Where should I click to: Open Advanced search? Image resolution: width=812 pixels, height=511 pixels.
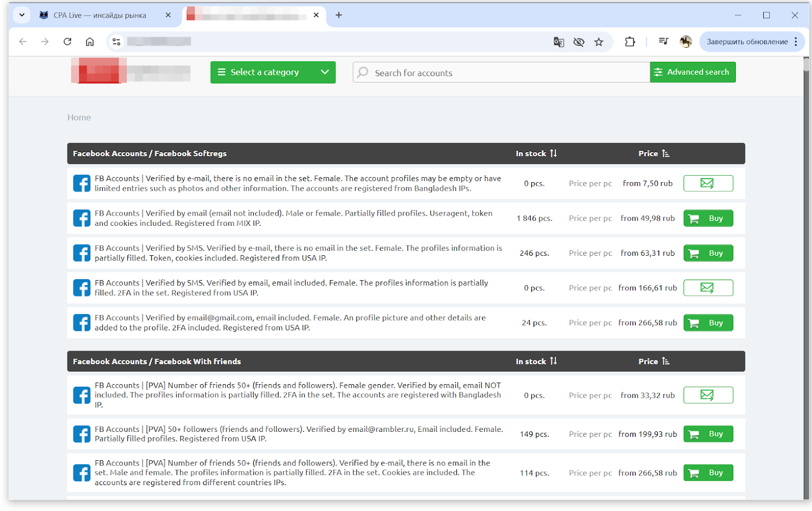[x=693, y=72]
